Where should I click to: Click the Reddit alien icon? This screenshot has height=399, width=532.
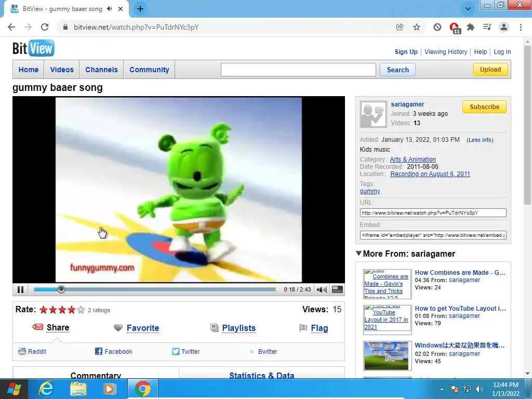22,352
